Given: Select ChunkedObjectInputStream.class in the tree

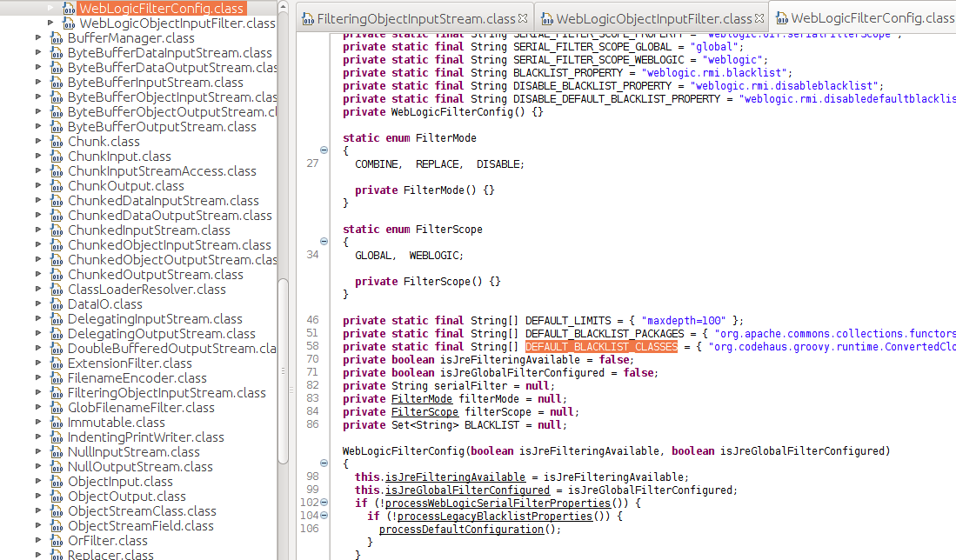Looking at the screenshot, I should tap(169, 245).
